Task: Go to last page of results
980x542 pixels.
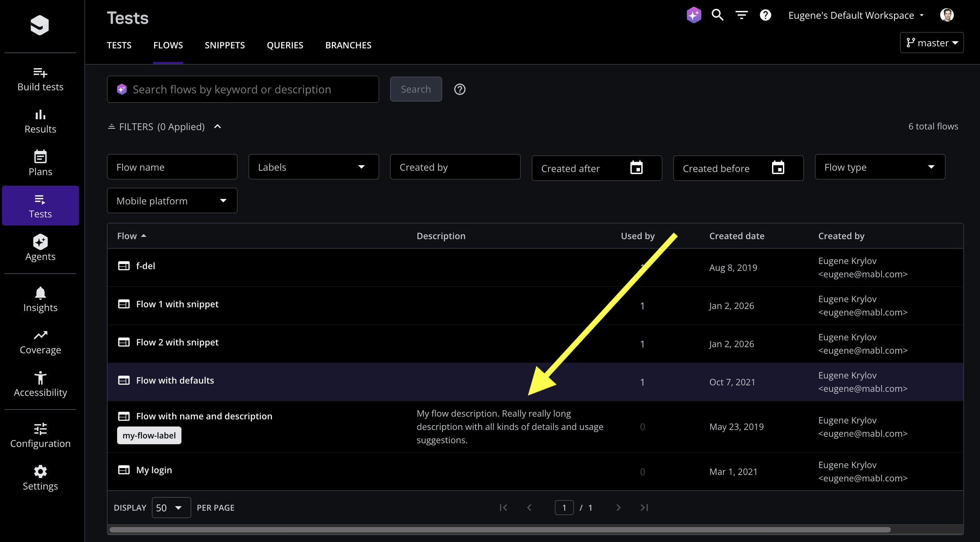Action: (644, 507)
